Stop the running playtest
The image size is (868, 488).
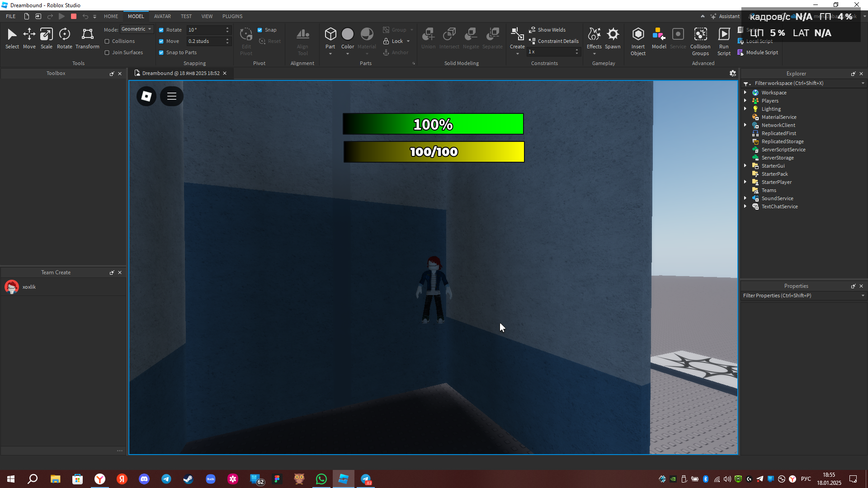[x=74, y=16]
